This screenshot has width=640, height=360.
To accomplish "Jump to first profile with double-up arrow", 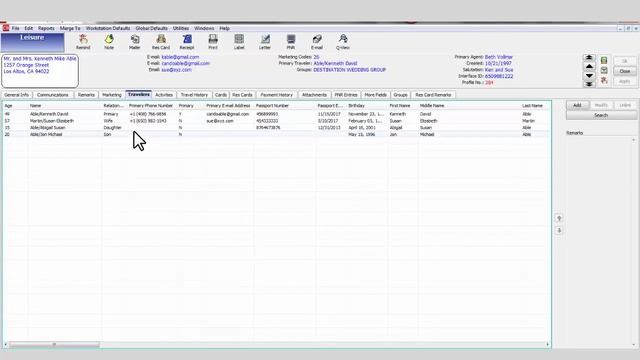I will pyautogui.click(x=589, y=58).
